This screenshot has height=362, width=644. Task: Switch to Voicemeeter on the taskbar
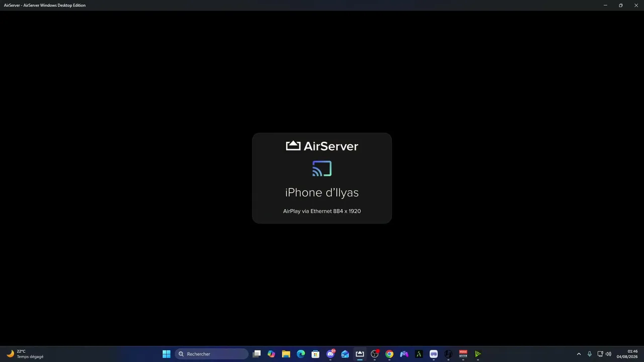(x=463, y=354)
